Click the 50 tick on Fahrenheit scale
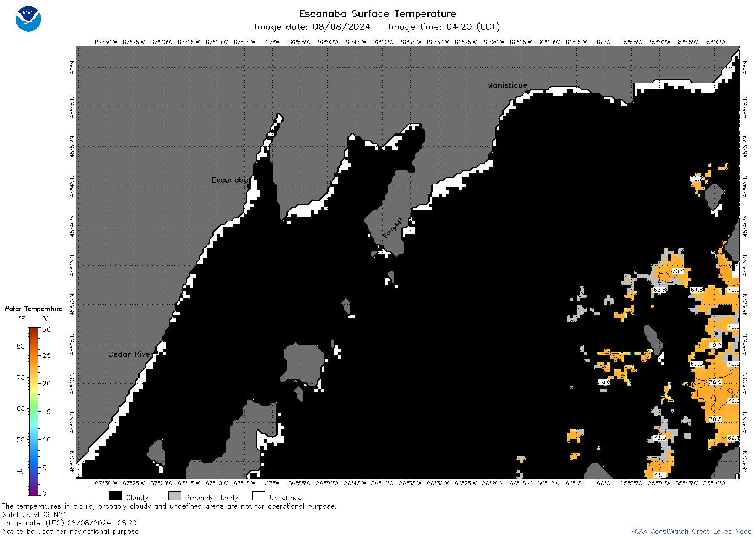The height and width of the screenshot is (538, 756). (21, 439)
